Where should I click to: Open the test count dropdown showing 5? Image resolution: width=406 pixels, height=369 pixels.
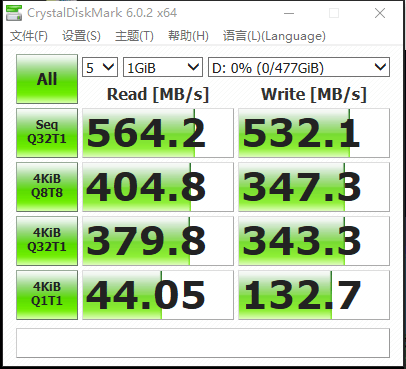point(100,67)
